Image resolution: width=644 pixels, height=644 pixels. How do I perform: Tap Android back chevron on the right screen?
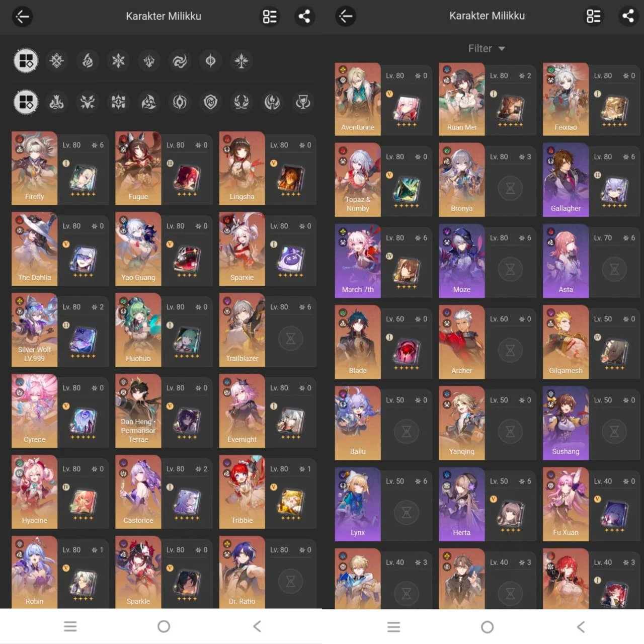point(581,627)
